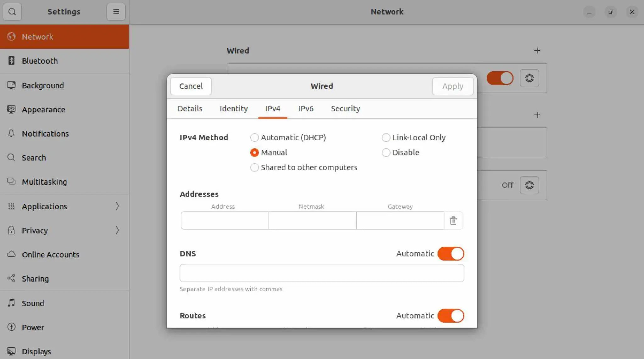Disable the DNS Automatic toggle
644x359 pixels.
(450, 254)
